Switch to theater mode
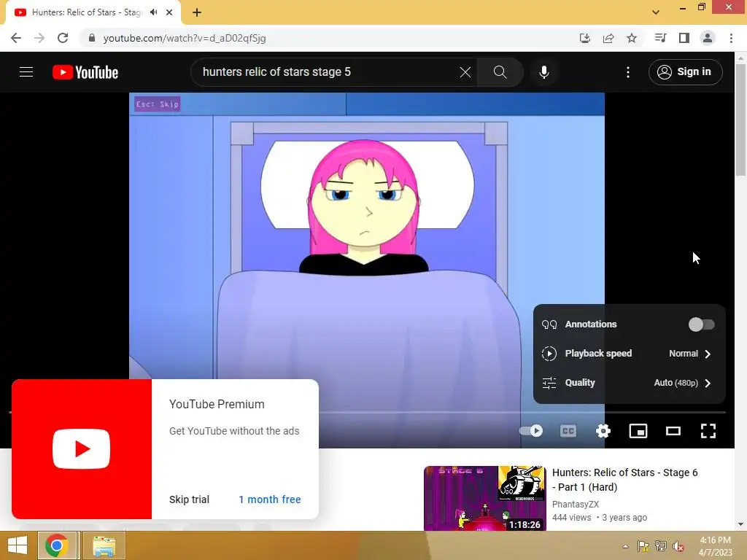Viewport: 747px width, 560px height. 673,431
